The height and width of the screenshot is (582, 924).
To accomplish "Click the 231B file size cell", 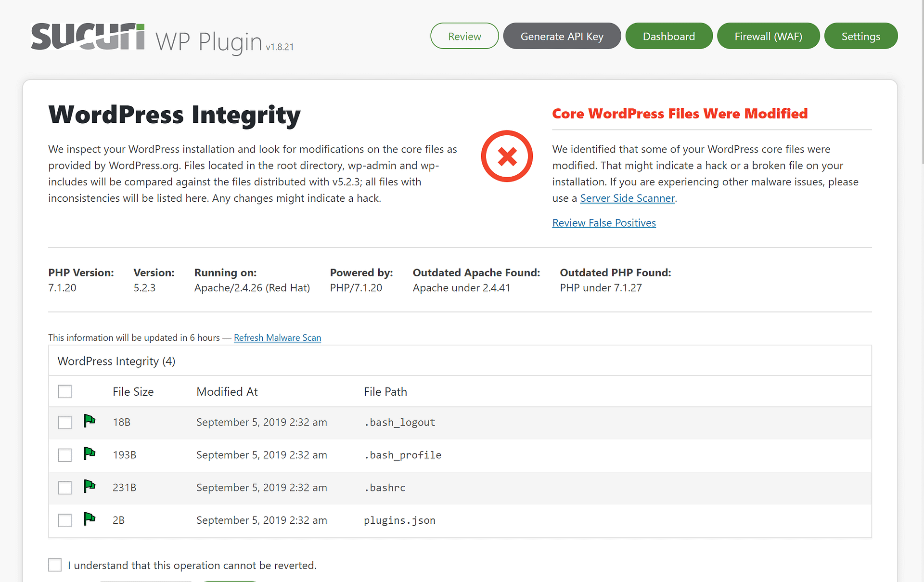I will [x=125, y=488].
